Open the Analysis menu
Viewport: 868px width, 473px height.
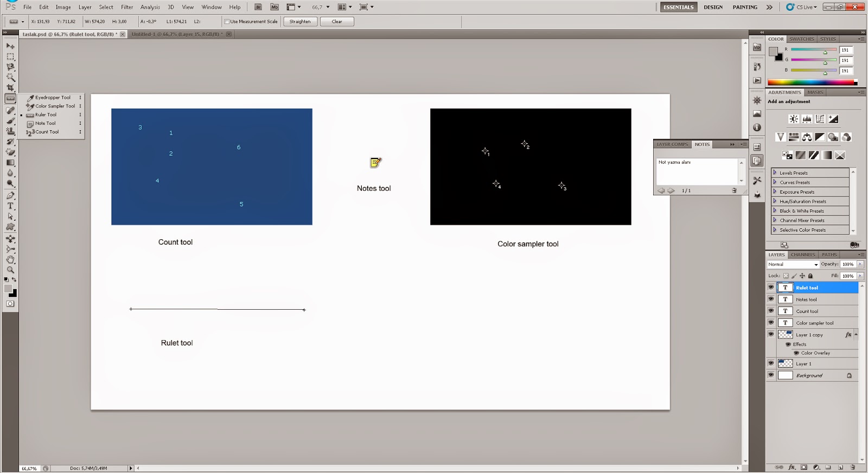[x=150, y=7]
